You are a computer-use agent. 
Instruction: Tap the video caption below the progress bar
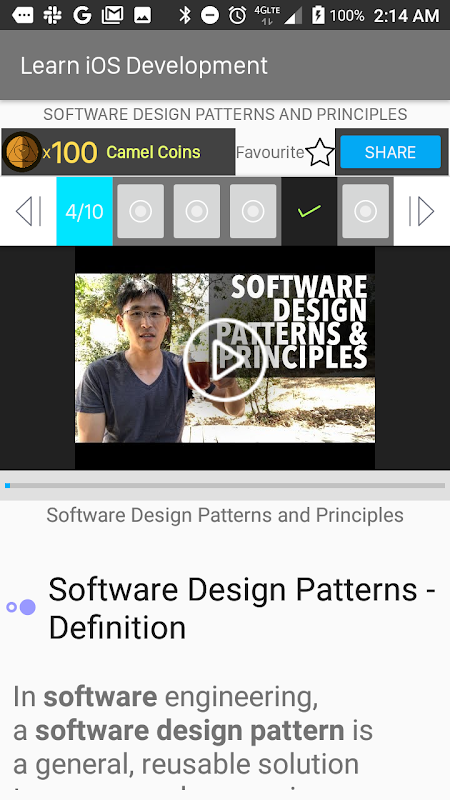(x=225, y=515)
